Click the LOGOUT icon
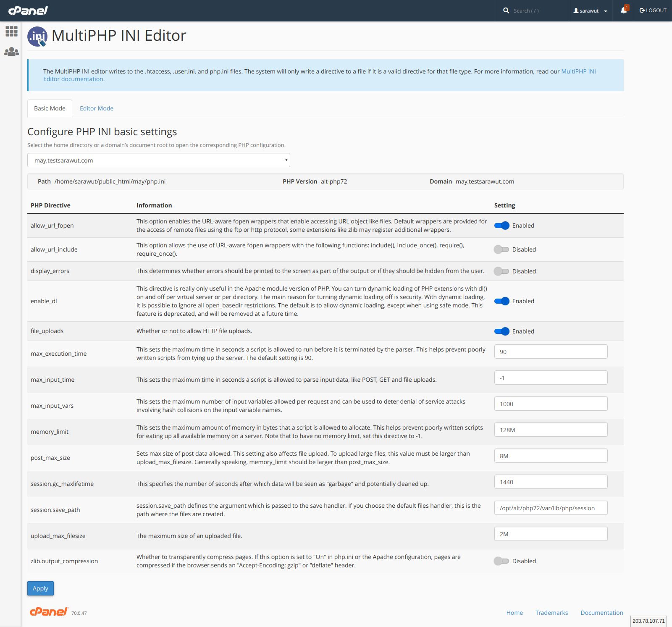This screenshot has width=672, height=627. 641,10
